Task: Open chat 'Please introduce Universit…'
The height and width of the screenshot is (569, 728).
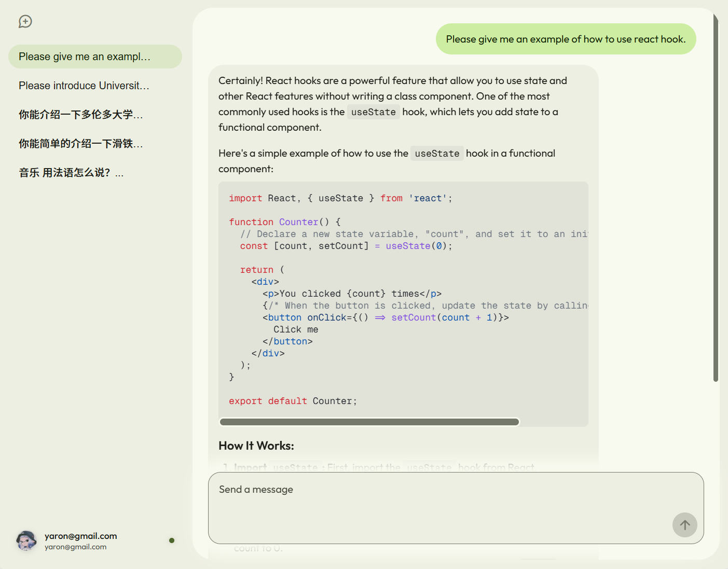Action: tap(95, 86)
